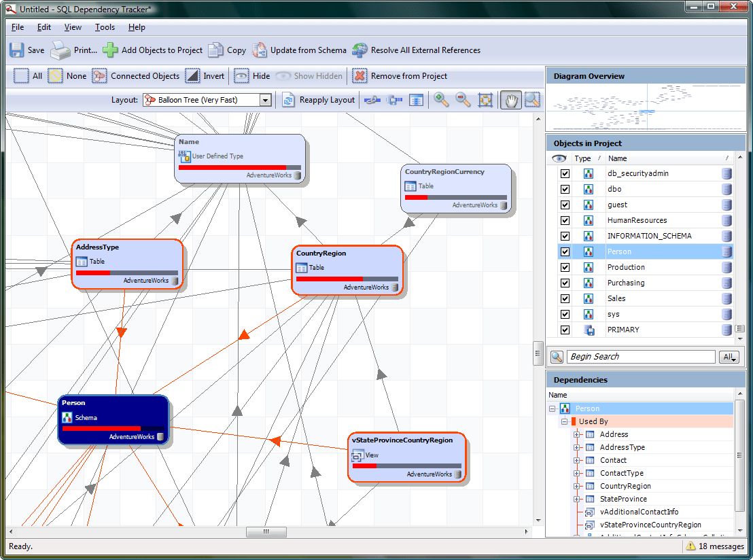Select the Zoom In magnifier icon
The height and width of the screenshot is (560, 753).
440,100
